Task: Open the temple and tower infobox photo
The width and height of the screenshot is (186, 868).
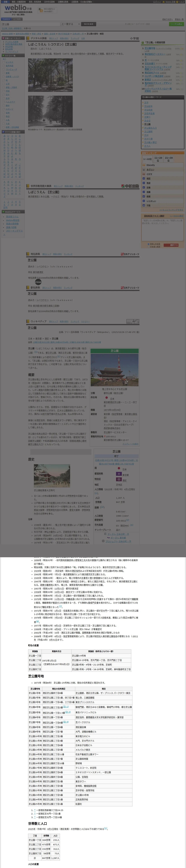Action: tap(114, 370)
